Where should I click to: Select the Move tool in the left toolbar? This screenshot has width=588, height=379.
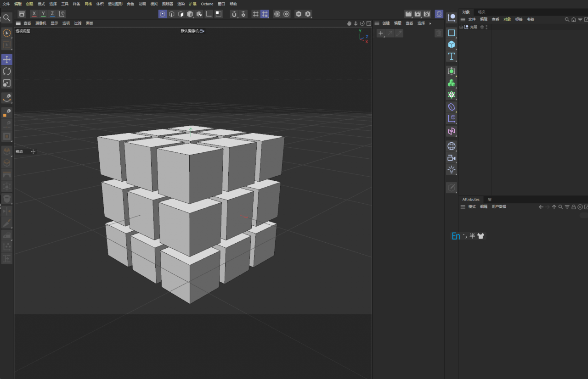pyautogui.click(x=6, y=59)
